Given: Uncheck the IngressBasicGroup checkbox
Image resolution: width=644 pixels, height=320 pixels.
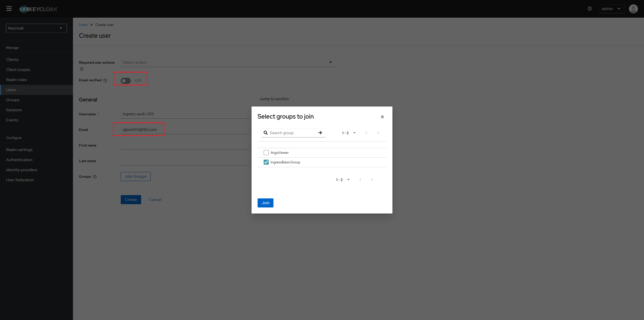Looking at the screenshot, I should coord(266,162).
